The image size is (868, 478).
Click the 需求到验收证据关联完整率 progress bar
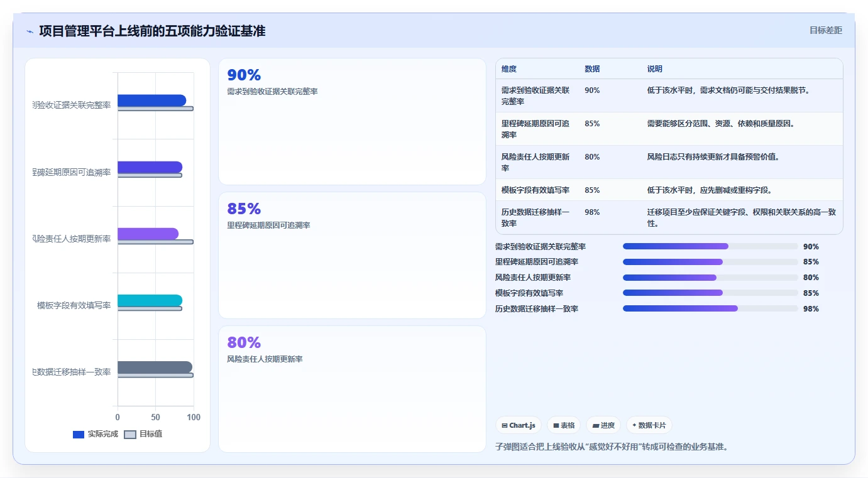tap(710, 246)
